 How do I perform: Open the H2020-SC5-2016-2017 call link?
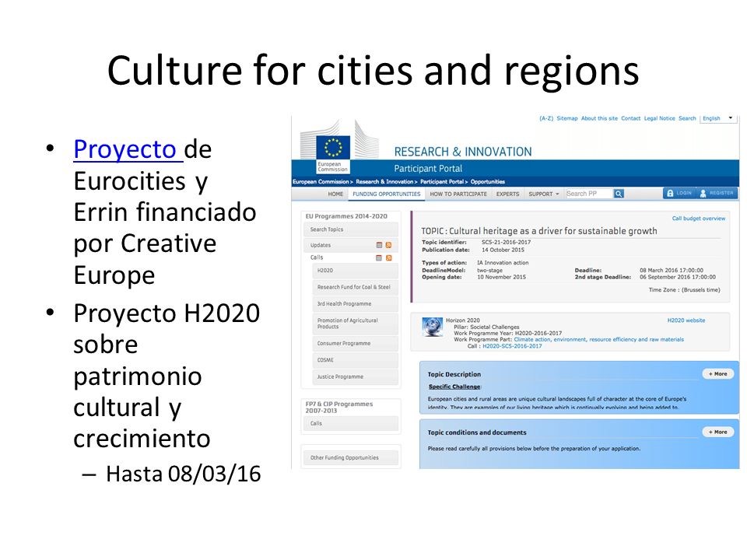coord(512,346)
